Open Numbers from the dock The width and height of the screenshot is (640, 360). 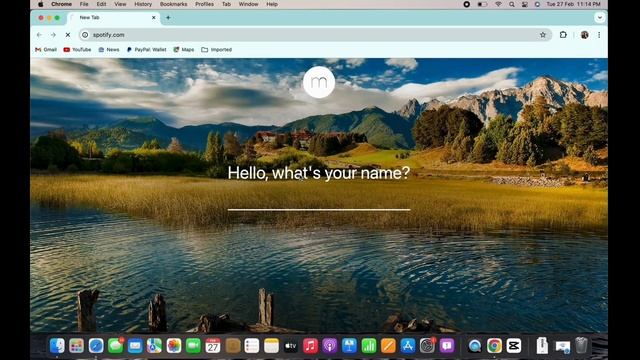point(369,346)
